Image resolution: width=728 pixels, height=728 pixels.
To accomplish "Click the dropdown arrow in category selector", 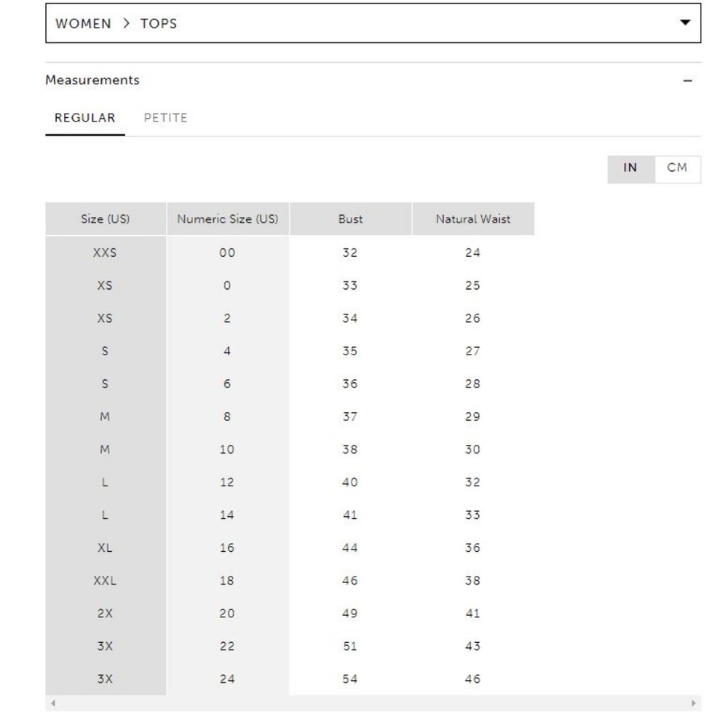I will pos(684,23).
